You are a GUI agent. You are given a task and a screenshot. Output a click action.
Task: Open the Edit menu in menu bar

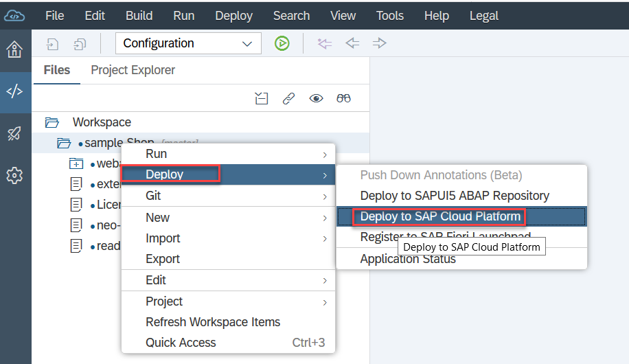pyautogui.click(x=95, y=16)
